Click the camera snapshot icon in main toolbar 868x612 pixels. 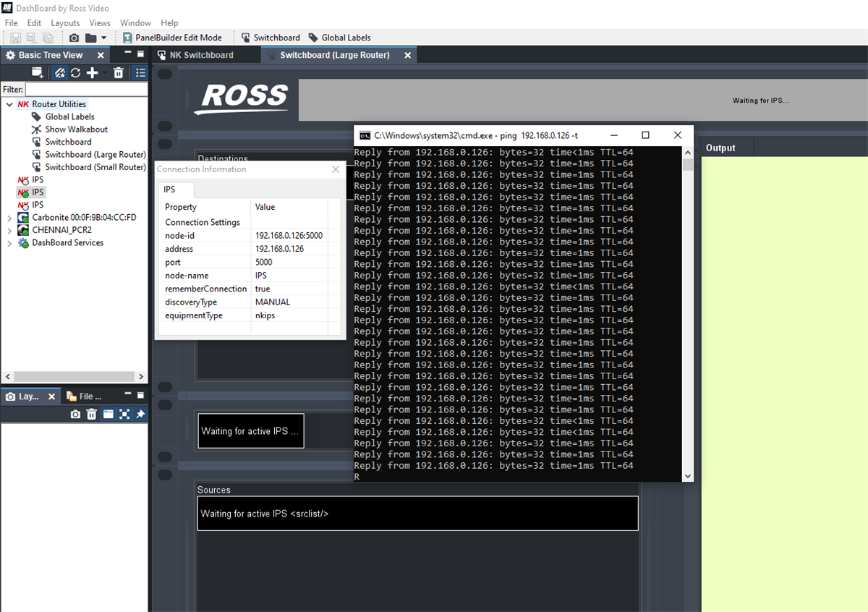click(x=75, y=38)
